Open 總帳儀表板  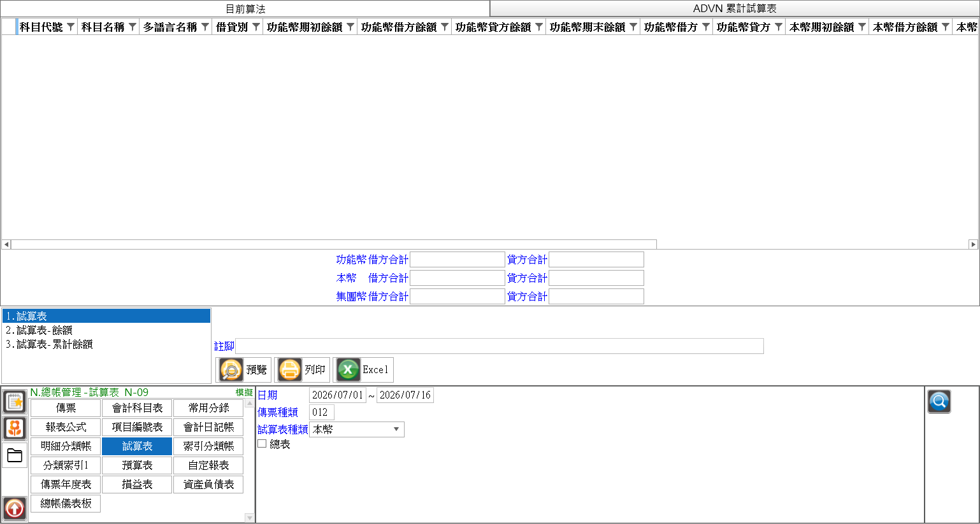tap(66, 504)
